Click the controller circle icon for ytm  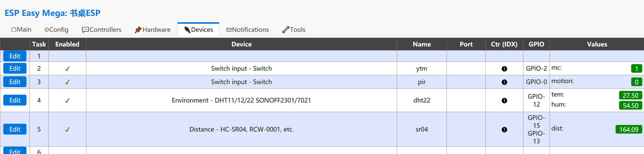pyautogui.click(x=504, y=69)
